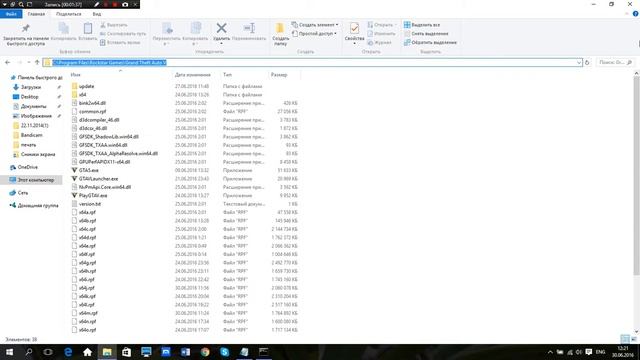Select the GTAVLauncher.exe application icon

(x=74, y=179)
